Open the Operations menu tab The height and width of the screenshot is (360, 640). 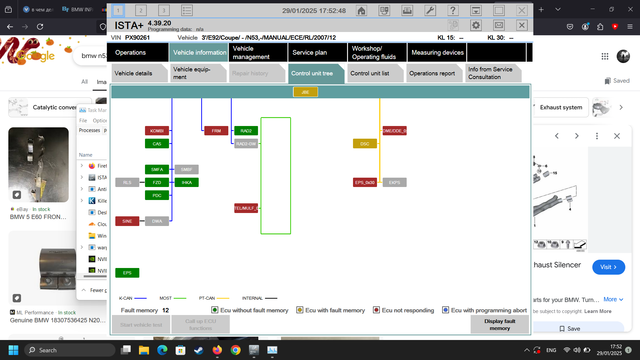tap(138, 53)
